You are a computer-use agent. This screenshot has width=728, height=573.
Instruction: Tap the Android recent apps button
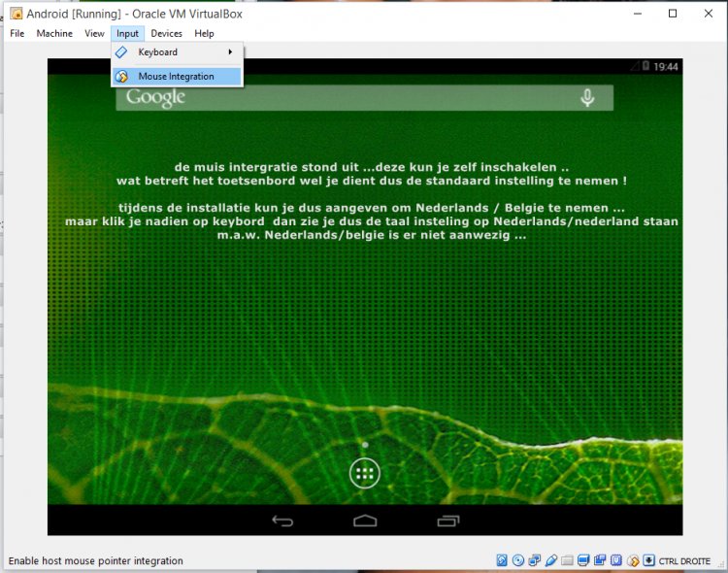(447, 522)
